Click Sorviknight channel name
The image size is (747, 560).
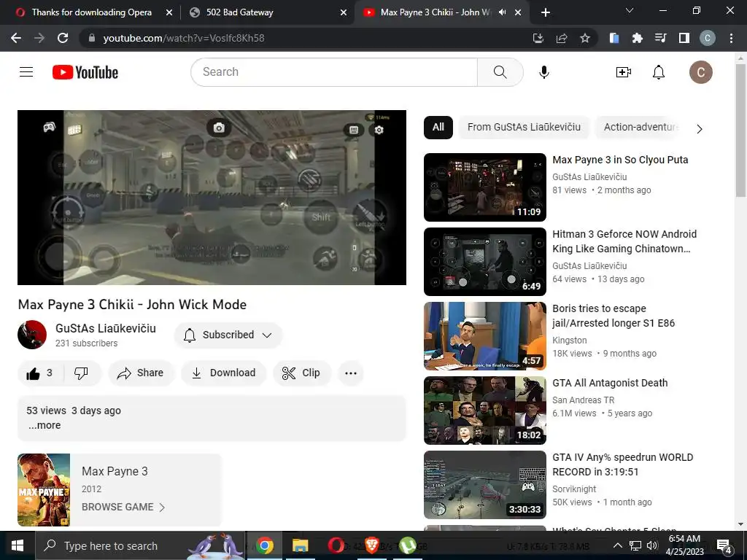[x=574, y=489]
